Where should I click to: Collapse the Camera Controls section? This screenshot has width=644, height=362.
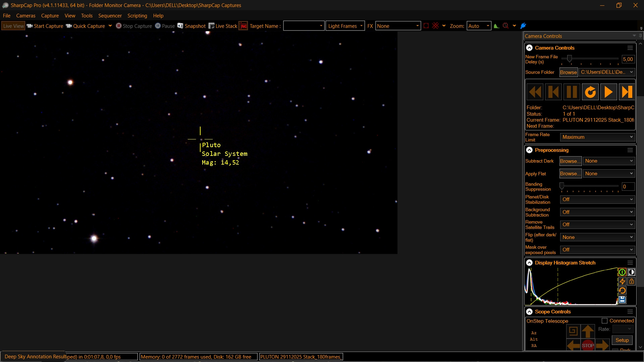[x=529, y=48]
